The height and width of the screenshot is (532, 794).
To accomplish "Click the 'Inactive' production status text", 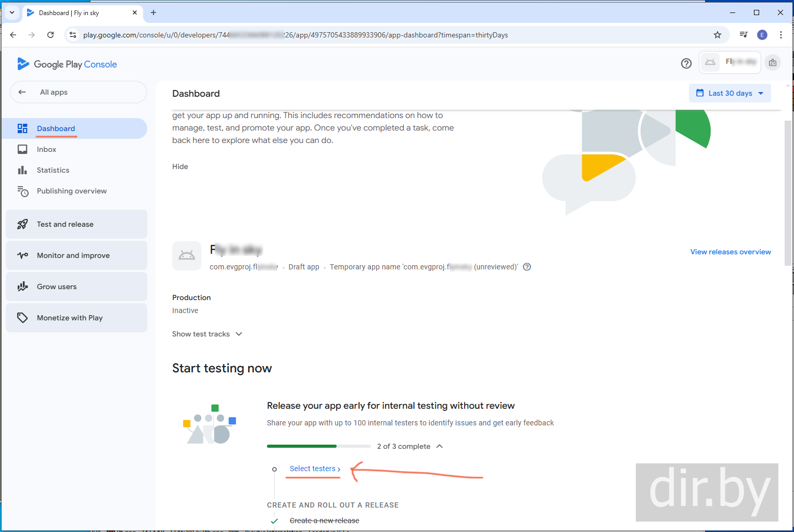I will pos(185,310).
